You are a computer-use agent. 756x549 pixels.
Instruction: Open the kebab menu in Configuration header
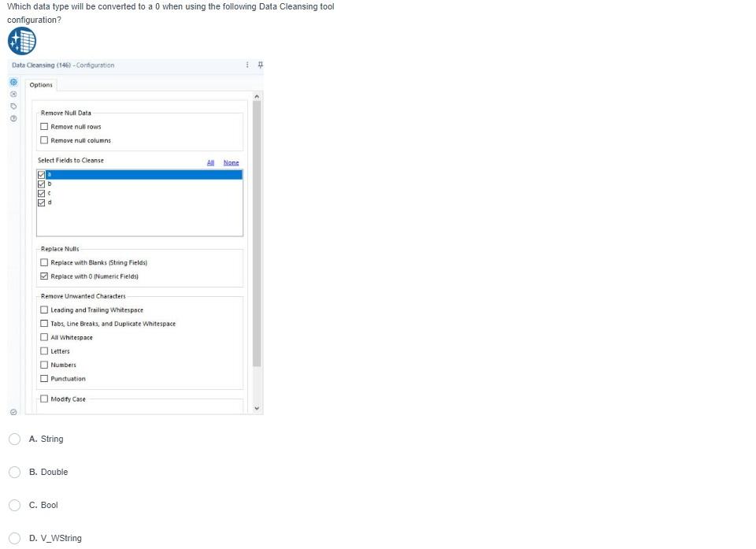(x=248, y=65)
